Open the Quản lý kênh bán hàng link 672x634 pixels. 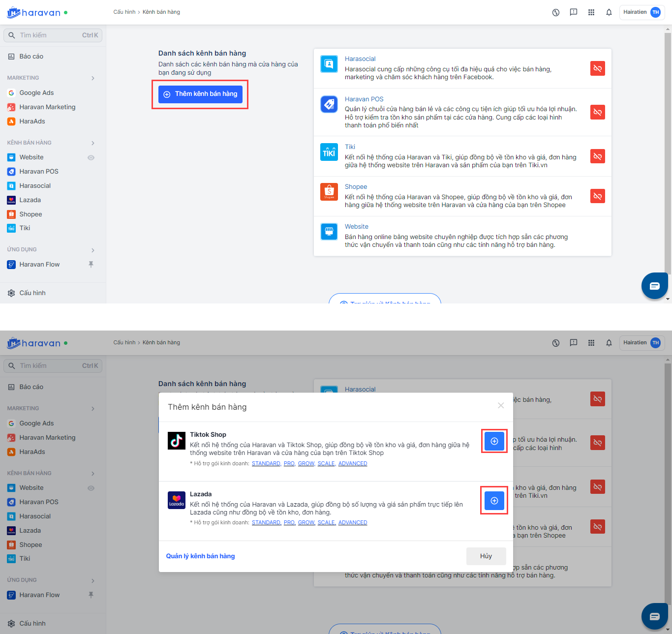click(x=201, y=556)
